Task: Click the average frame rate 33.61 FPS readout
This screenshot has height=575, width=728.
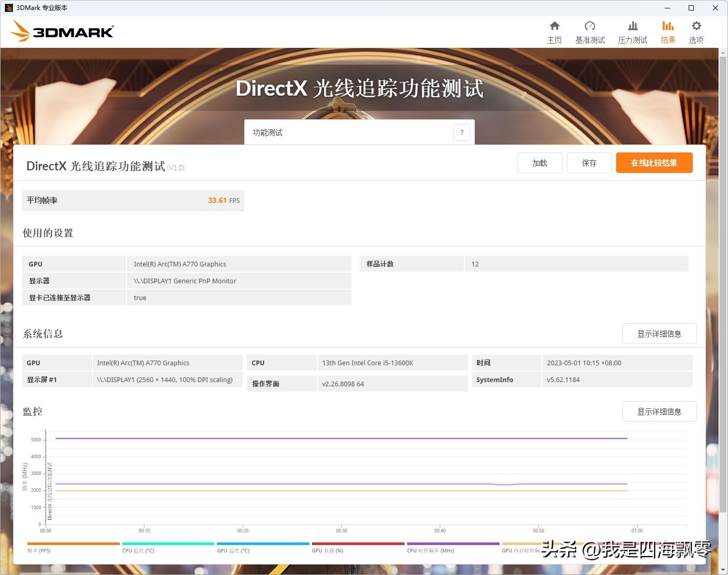Action: [217, 200]
